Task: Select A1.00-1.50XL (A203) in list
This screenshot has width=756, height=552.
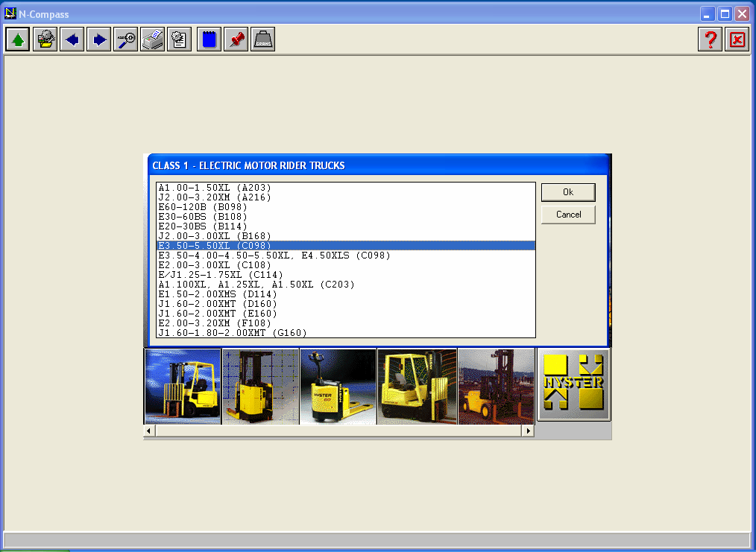Action: tap(346, 188)
